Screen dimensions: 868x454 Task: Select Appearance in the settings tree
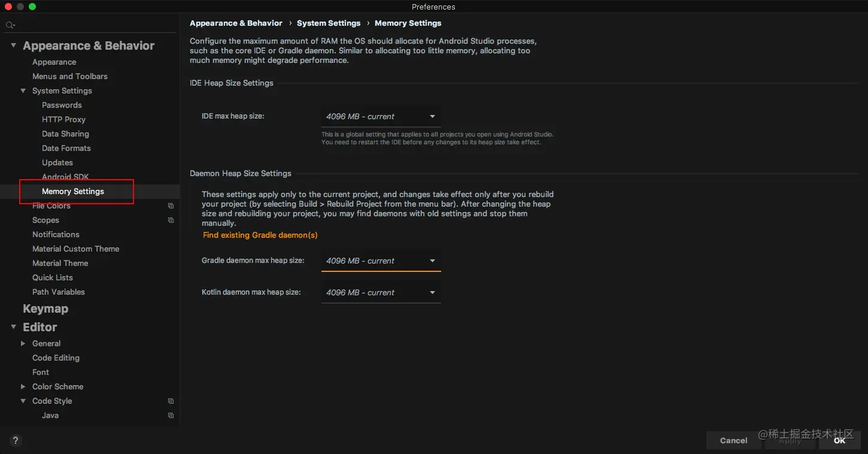coord(54,62)
